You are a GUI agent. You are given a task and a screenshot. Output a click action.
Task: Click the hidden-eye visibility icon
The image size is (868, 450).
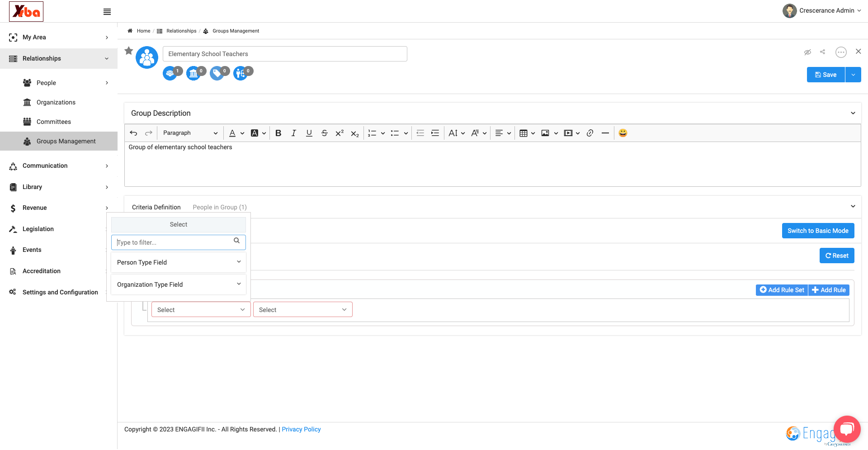tap(807, 52)
